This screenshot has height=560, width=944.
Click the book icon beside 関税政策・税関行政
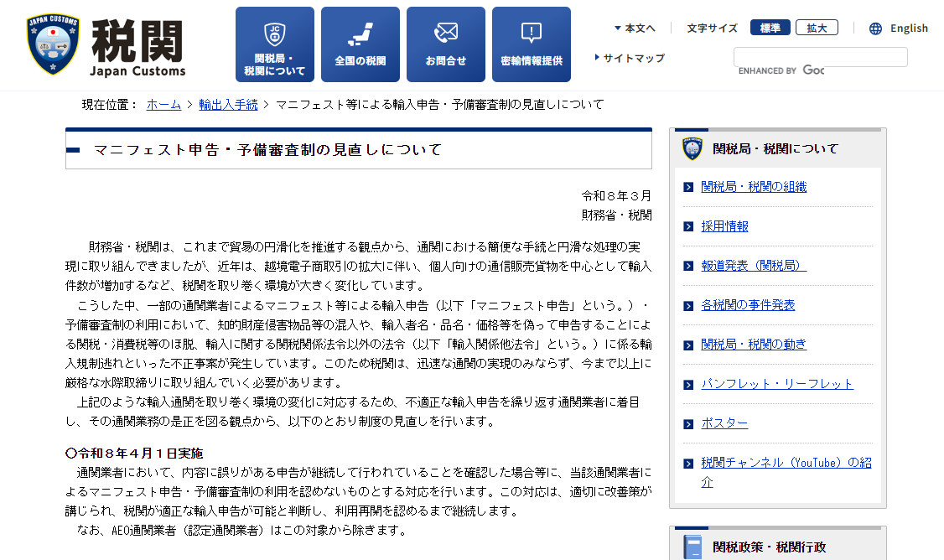point(692,547)
